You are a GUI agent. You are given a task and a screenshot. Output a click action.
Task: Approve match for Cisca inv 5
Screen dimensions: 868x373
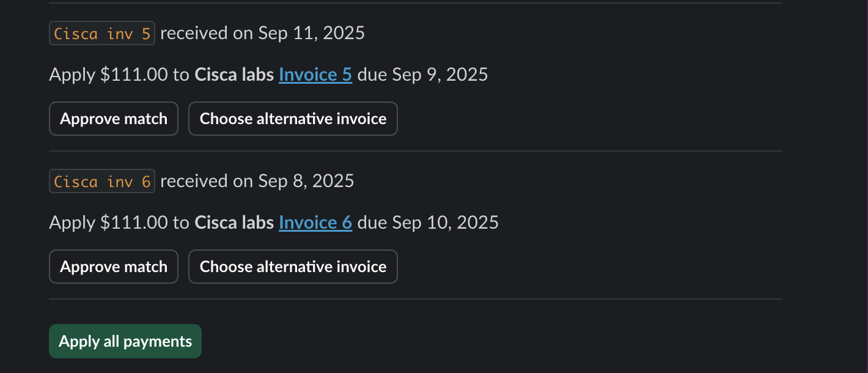click(x=114, y=119)
